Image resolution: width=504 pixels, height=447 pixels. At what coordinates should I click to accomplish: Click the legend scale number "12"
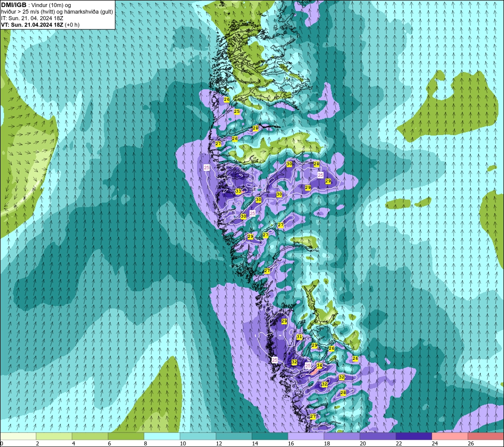pos(219,443)
